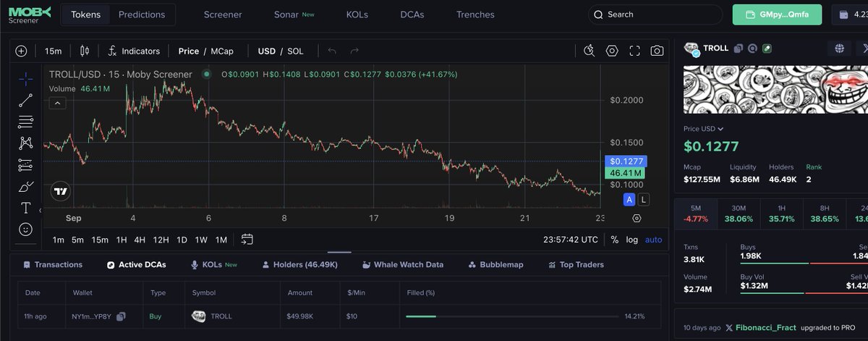Open the timezone menu 23:57:42 UTC
This screenshot has height=341, width=868.
click(x=571, y=240)
